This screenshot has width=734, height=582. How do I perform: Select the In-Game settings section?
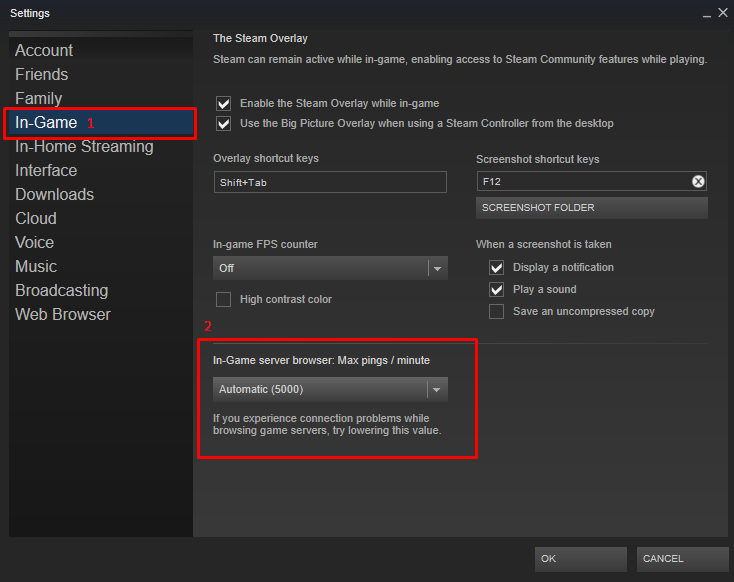pyautogui.click(x=100, y=123)
